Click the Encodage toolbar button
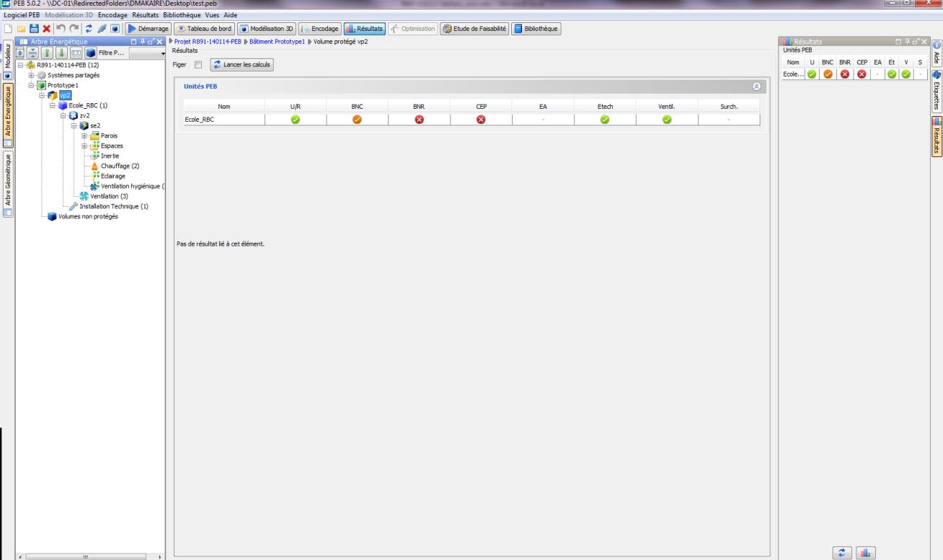Screen dimensions: 943x560 click(320, 28)
